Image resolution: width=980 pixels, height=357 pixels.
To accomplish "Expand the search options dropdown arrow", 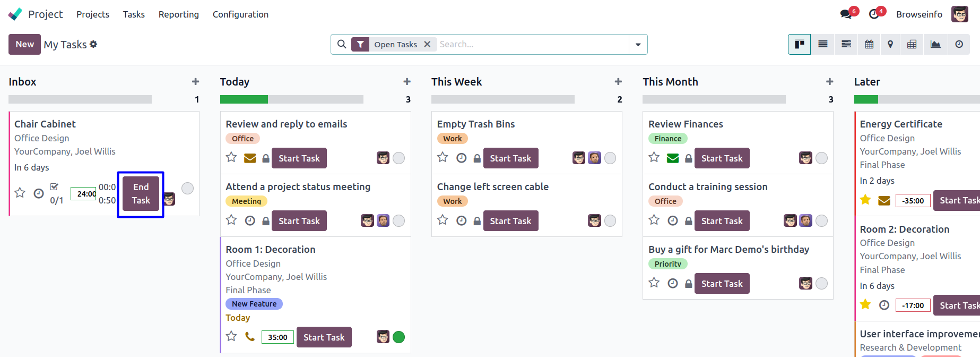I will pos(638,45).
